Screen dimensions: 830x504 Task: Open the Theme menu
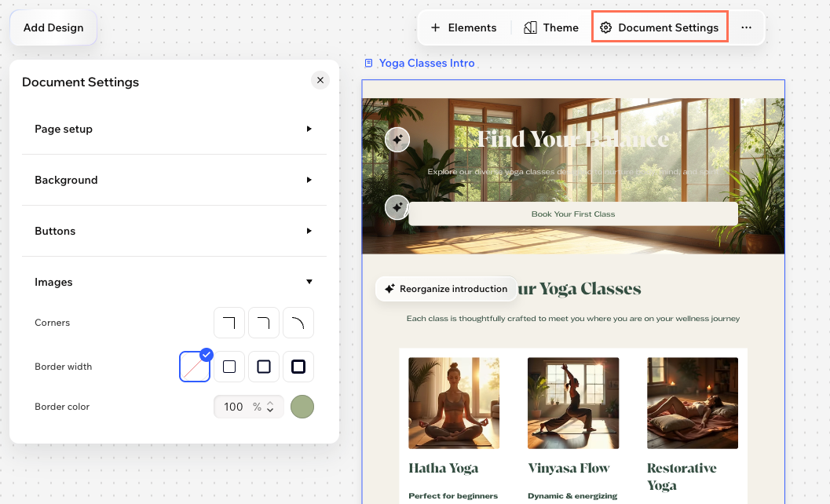(x=551, y=27)
